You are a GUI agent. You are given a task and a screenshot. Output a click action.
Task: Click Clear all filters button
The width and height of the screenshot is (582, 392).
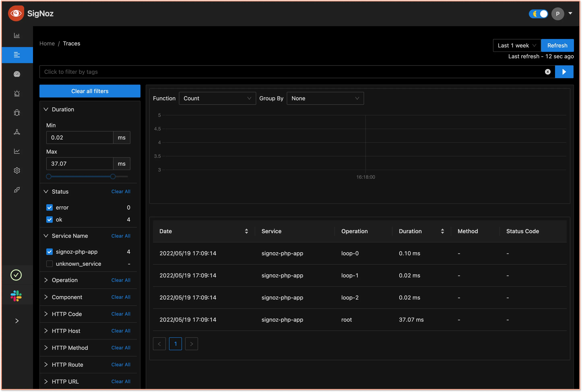90,91
